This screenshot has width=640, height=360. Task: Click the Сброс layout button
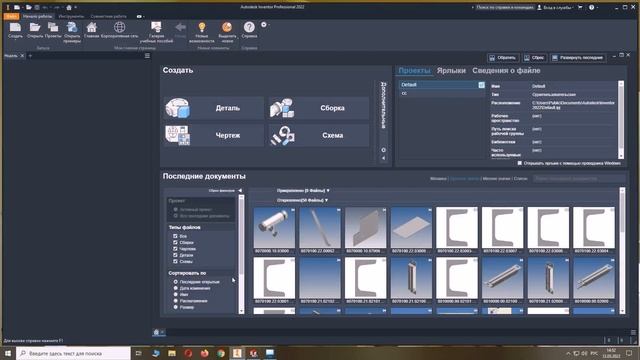coord(534,58)
